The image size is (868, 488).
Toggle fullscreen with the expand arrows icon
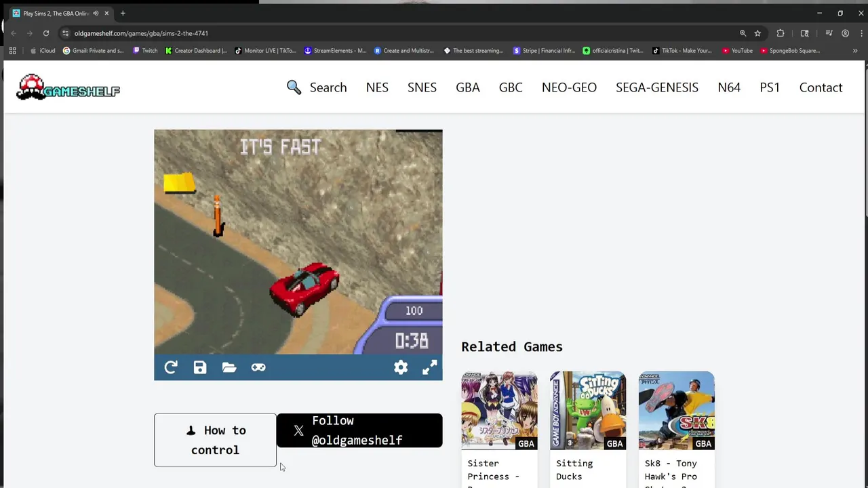pyautogui.click(x=430, y=367)
